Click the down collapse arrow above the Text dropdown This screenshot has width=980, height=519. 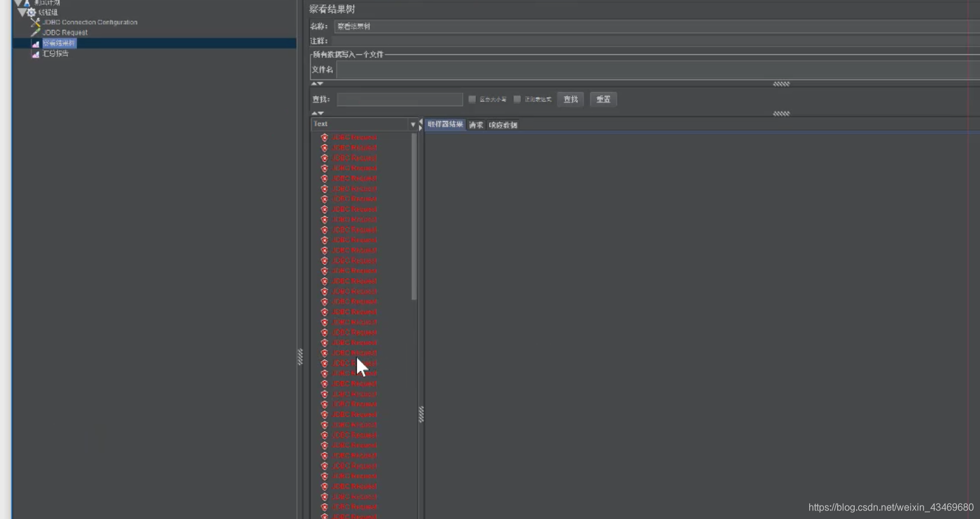tap(320, 113)
